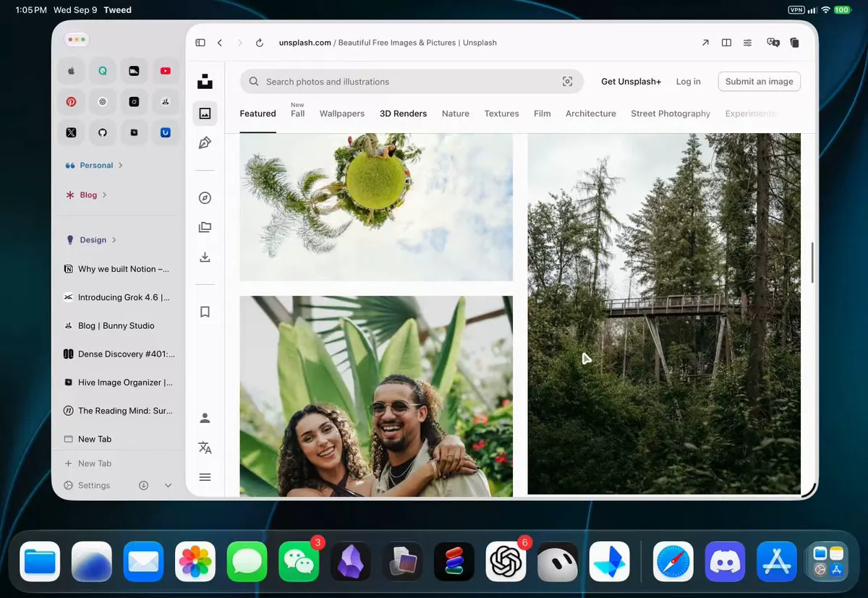Toggle the browser sidebar panel button
The width and height of the screenshot is (868, 598).
click(200, 43)
